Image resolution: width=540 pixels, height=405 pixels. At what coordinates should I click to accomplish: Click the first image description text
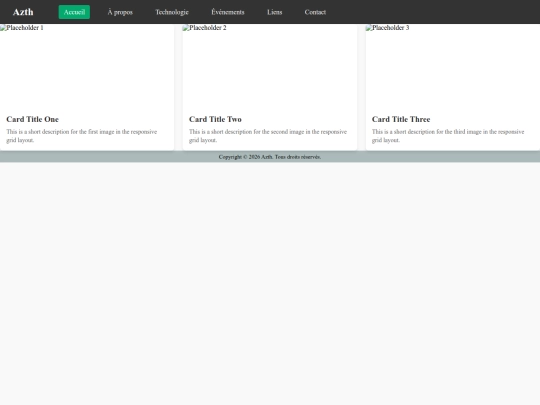[x=82, y=136]
